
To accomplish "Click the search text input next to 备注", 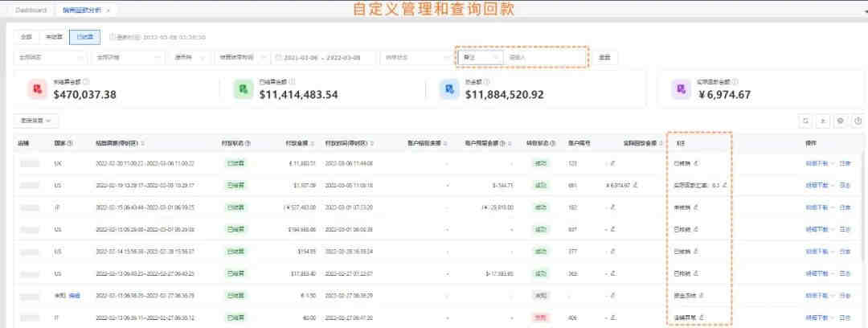I will (547, 57).
